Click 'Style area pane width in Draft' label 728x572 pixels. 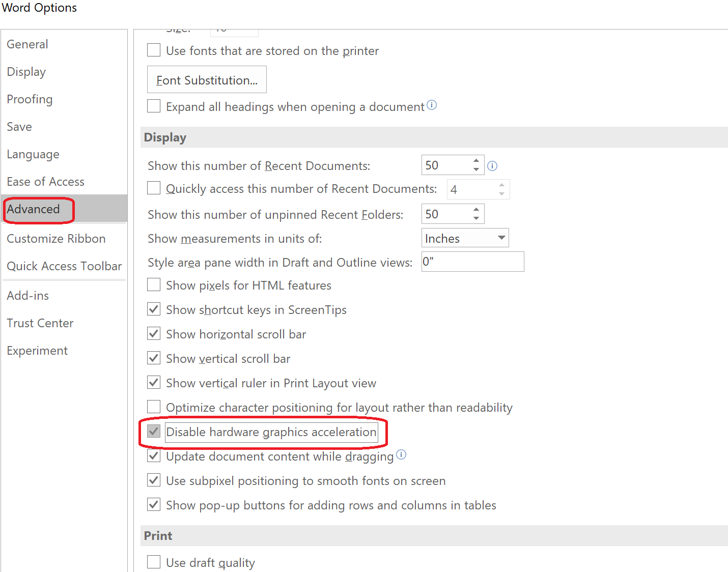point(280,263)
